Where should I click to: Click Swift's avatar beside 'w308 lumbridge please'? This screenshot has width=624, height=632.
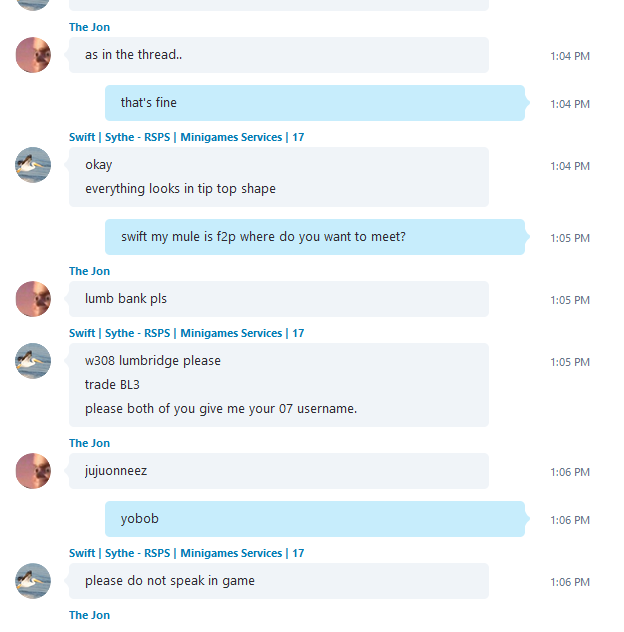coord(33,361)
